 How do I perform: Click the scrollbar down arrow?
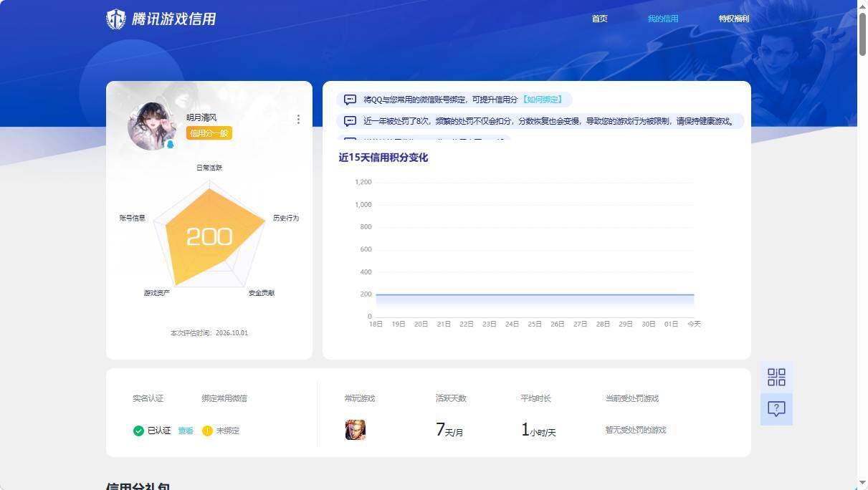pos(862,484)
